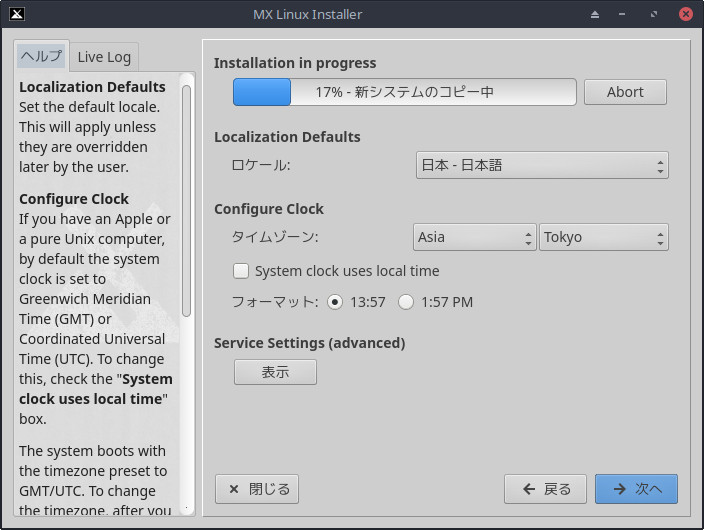Click 表示 under Service Settings
The image size is (704, 530).
click(x=275, y=372)
